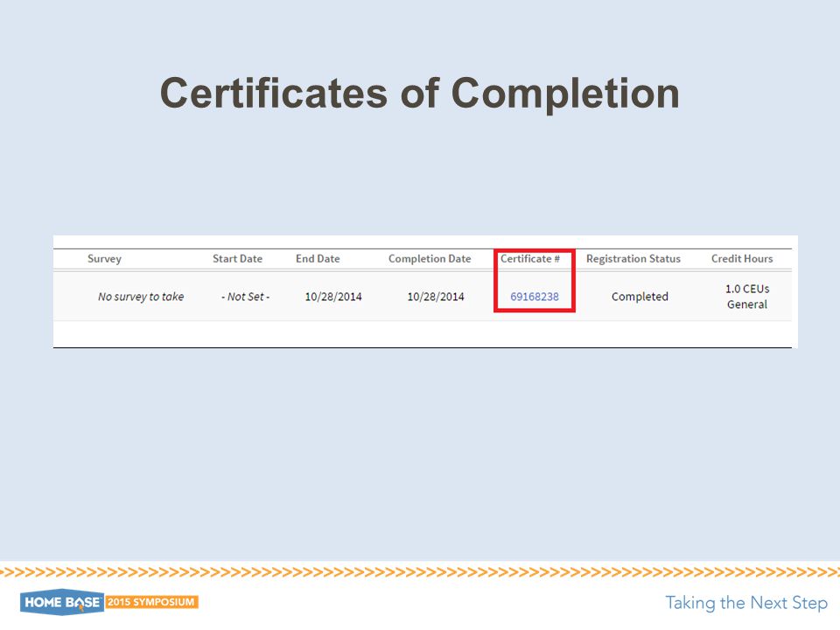Click the Completion Date column header
Image resolution: width=840 pixels, height=630 pixels.
coord(430,259)
